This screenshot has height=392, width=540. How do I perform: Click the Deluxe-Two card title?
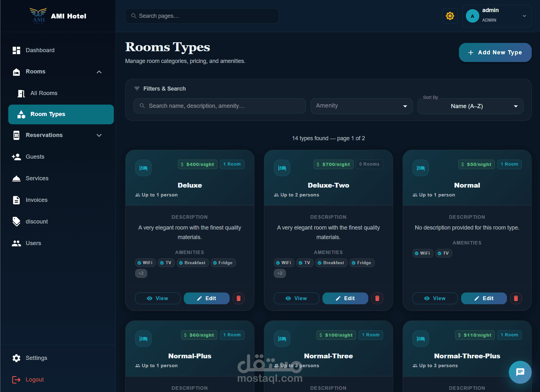click(x=329, y=185)
